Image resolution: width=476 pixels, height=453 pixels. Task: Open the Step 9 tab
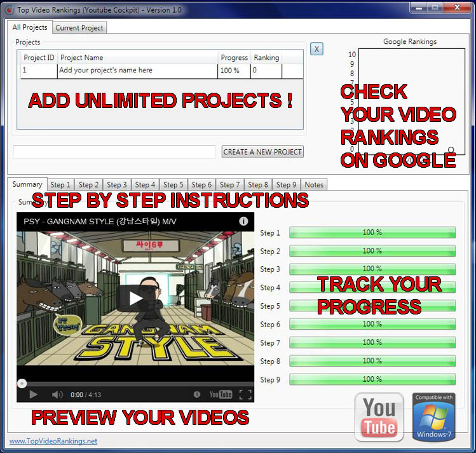286,185
